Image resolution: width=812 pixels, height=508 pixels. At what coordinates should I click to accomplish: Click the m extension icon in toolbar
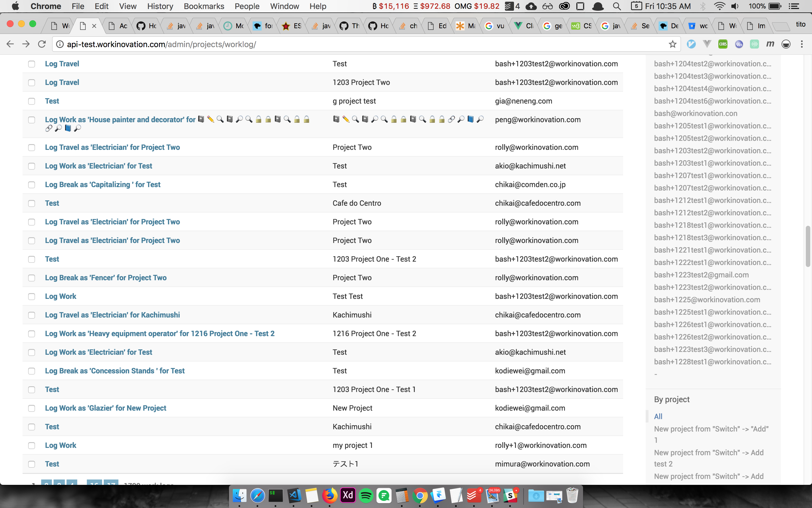pyautogui.click(x=770, y=44)
